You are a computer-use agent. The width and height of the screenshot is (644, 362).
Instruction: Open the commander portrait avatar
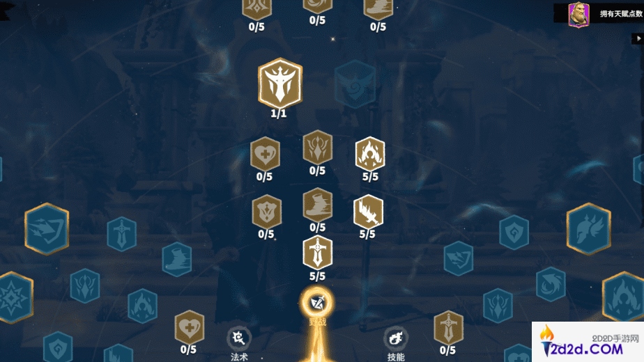(x=578, y=15)
